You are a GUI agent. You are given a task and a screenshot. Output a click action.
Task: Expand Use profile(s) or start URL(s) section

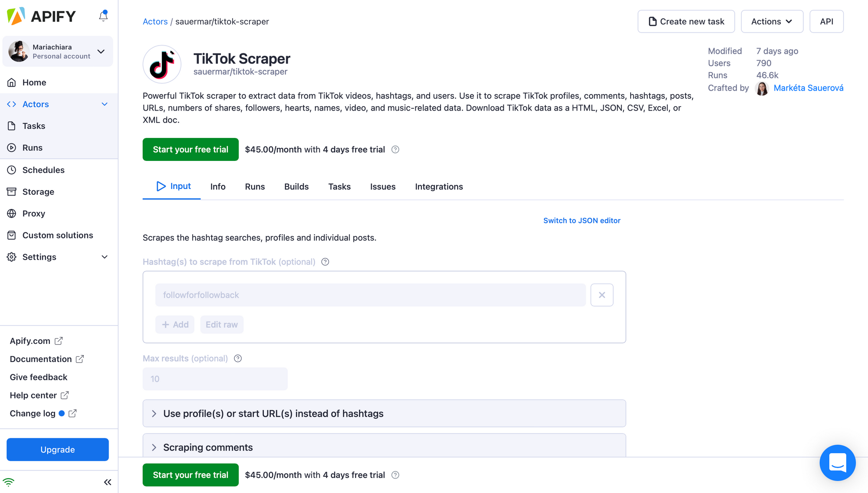click(384, 414)
